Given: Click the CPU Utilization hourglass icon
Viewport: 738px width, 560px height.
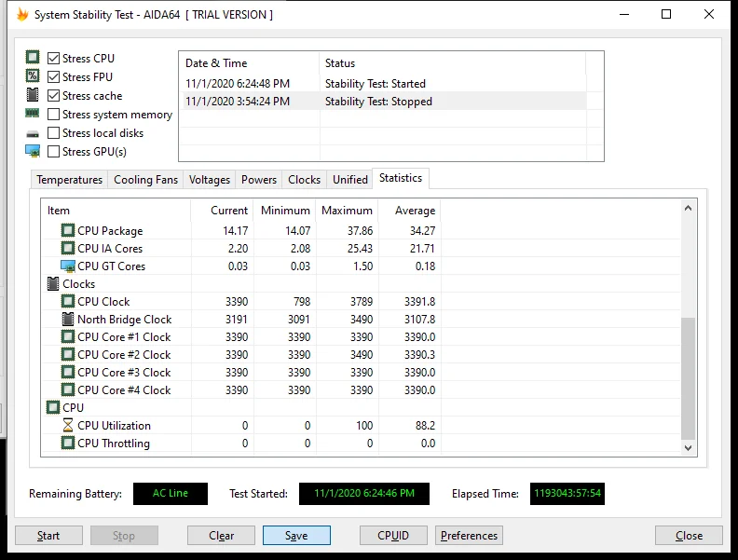Looking at the screenshot, I should [68, 426].
